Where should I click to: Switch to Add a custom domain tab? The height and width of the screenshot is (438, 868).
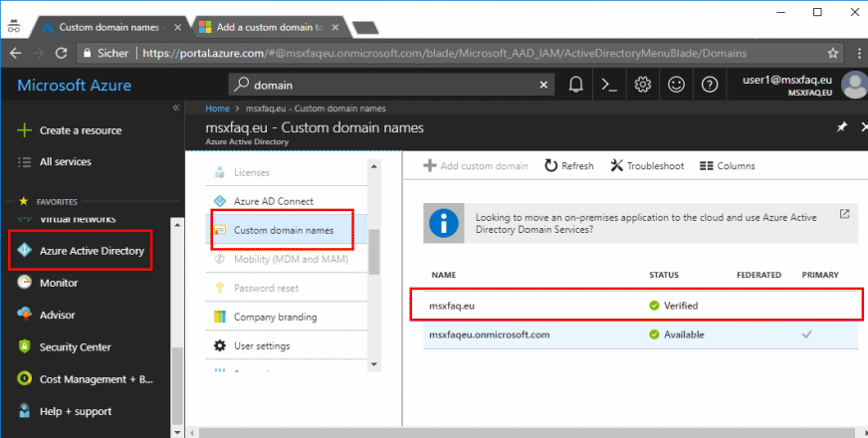click(x=270, y=27)
